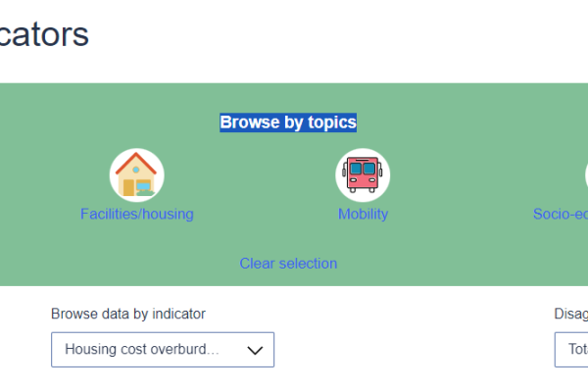Screen dimensions: 588x392
Task: Click the white circle behind the bus
Action: click(x=363, y=175)
